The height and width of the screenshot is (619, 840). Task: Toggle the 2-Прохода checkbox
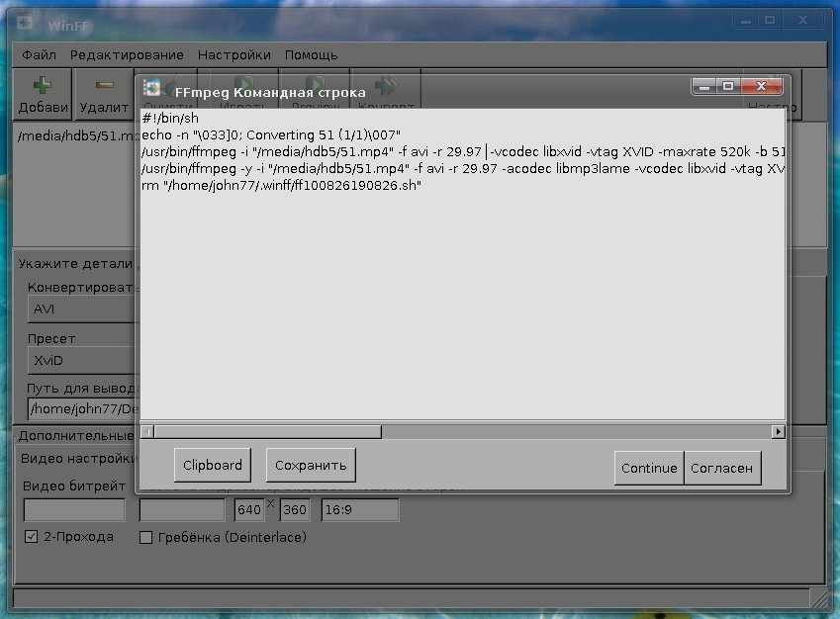pos(31,537)
